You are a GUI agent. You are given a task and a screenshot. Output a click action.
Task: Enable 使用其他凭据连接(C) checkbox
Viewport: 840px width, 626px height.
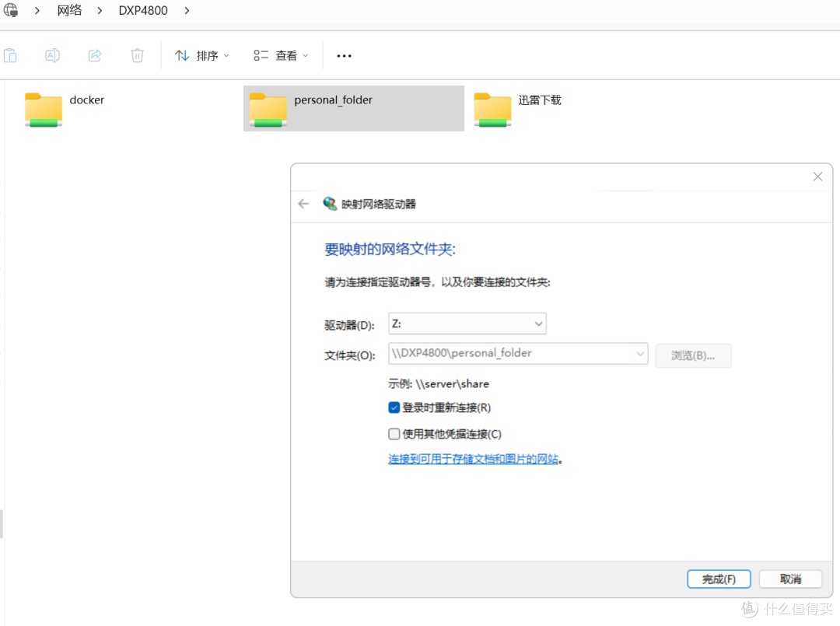pyautogui.click(x=394, y=434)
